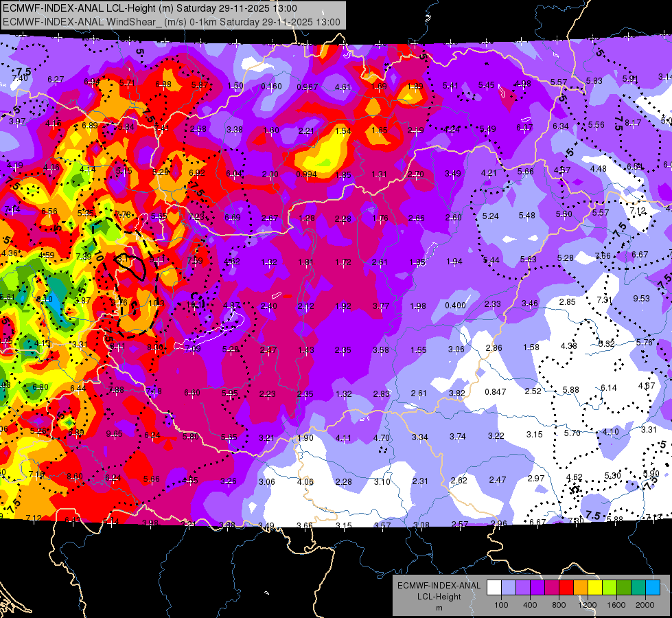Click the grid value 5.48

tap(526, 216)
